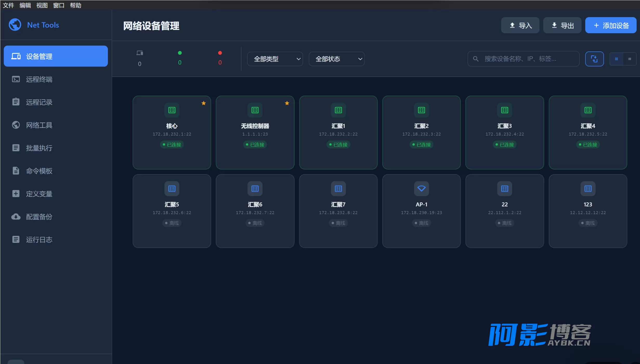Unfavorite the 核心 device star
Viewport: 640px width, 364px height.
click(x=204, y=103)
